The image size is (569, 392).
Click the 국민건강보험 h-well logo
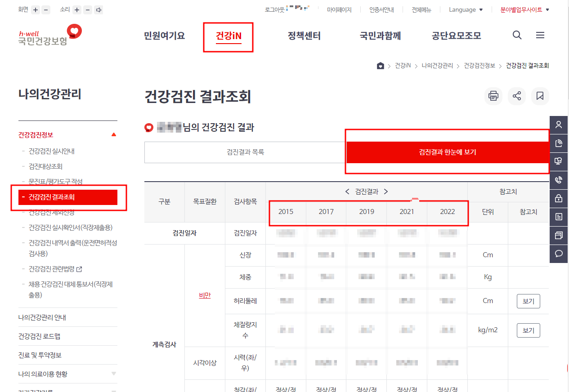[x=50, y=35]
